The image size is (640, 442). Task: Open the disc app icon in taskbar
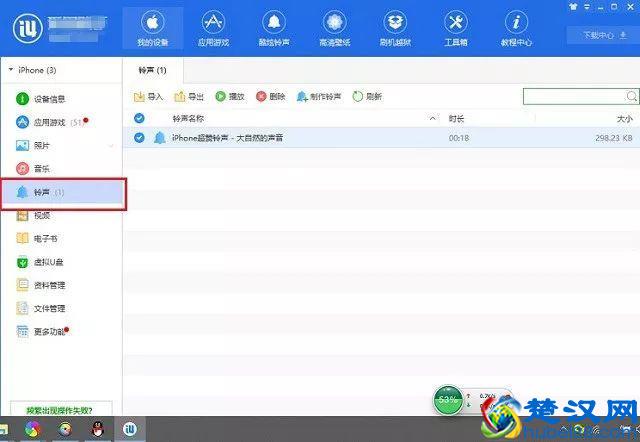click(x=65, y=429)
